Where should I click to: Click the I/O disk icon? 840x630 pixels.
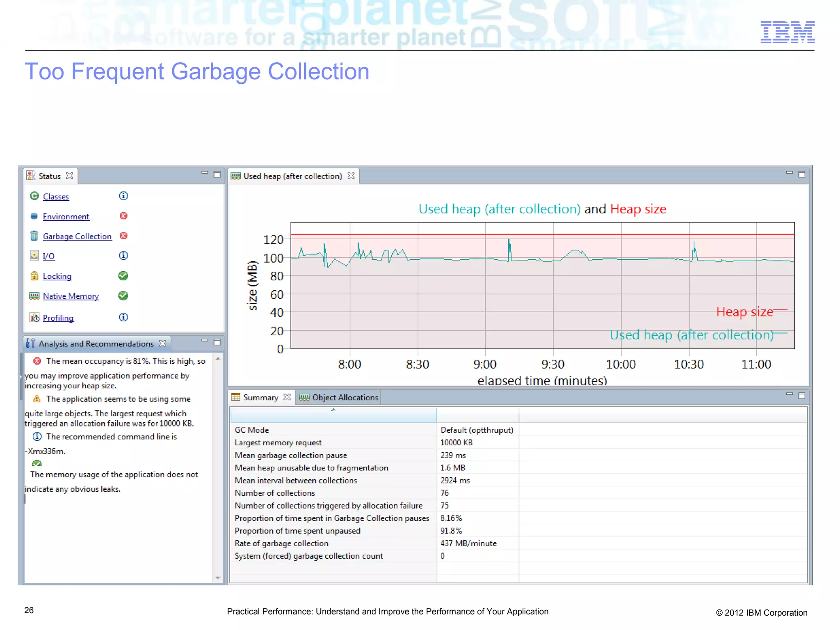(34, 255)
